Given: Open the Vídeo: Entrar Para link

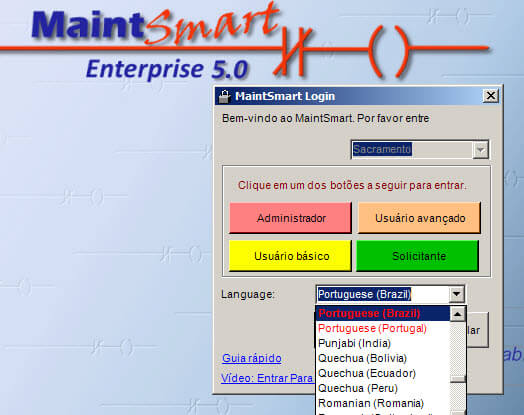Looking at the screenshot, I should [267, 378].
